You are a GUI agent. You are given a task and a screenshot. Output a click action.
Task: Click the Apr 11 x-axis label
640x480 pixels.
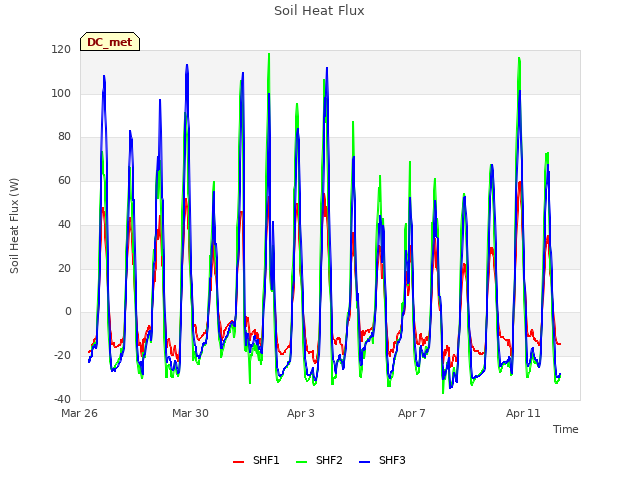(523, 413)
